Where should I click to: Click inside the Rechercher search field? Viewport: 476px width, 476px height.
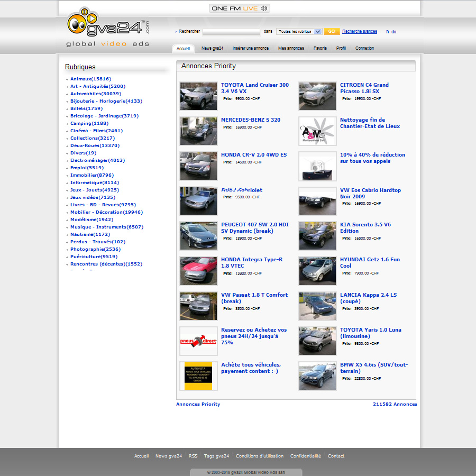click(x=231, y=32)
